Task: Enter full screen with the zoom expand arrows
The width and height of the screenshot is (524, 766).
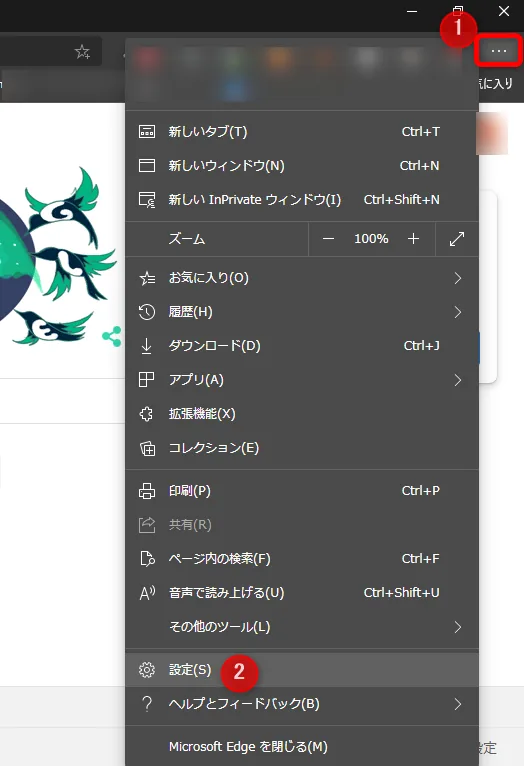Action: [x=457, y=239]
